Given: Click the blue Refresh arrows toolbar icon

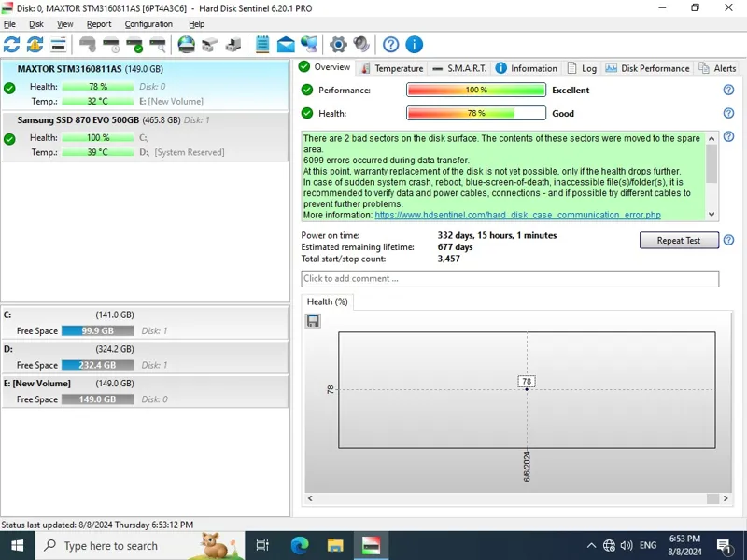Looking at the screenshot, I should pos(11,45).
